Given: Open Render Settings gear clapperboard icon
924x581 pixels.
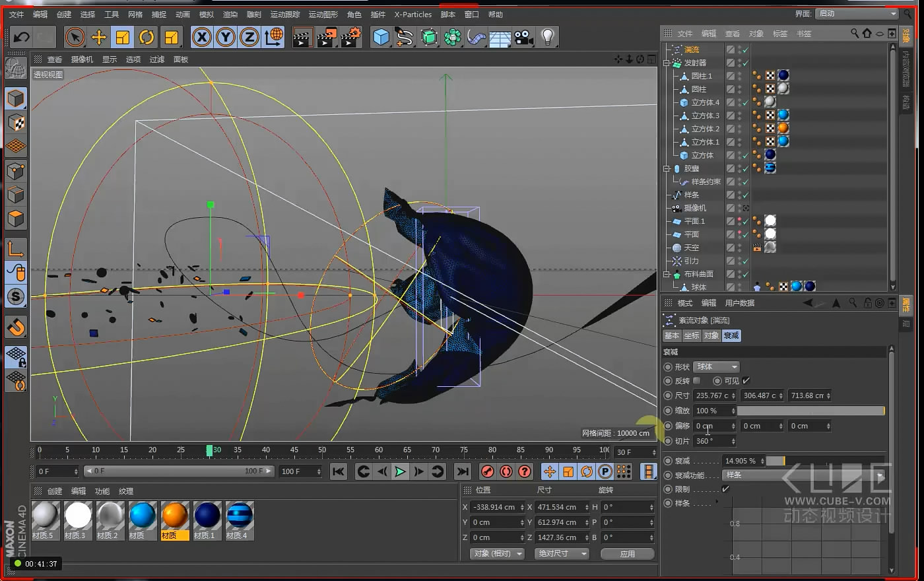Looking at the screenshot, I should point(351,38).
